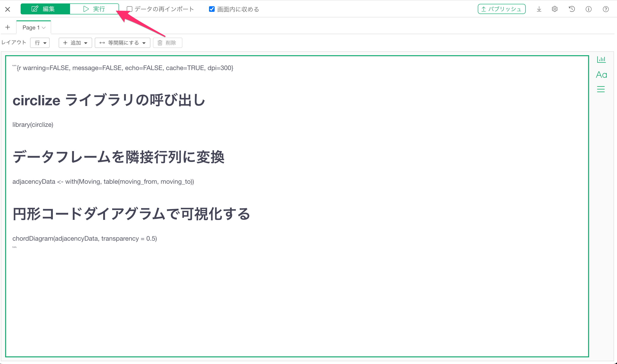
Task: Uncheck 画面内に収める checkbox
Action: [x=212, y=9]
